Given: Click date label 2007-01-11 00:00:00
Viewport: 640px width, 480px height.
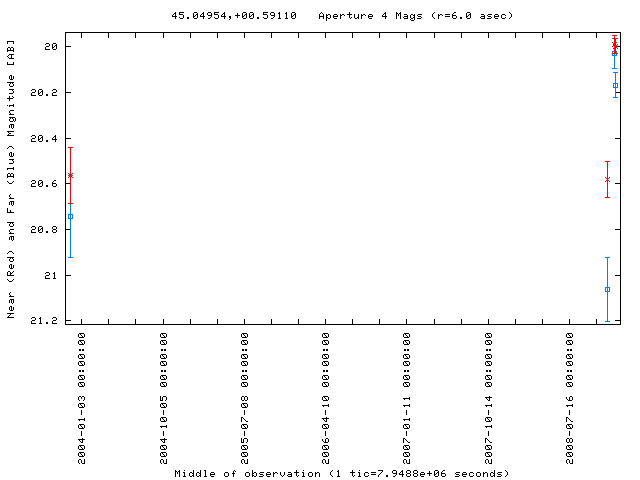Looking at the screenshot, I should pyautogui.click(x=407, y=398).
